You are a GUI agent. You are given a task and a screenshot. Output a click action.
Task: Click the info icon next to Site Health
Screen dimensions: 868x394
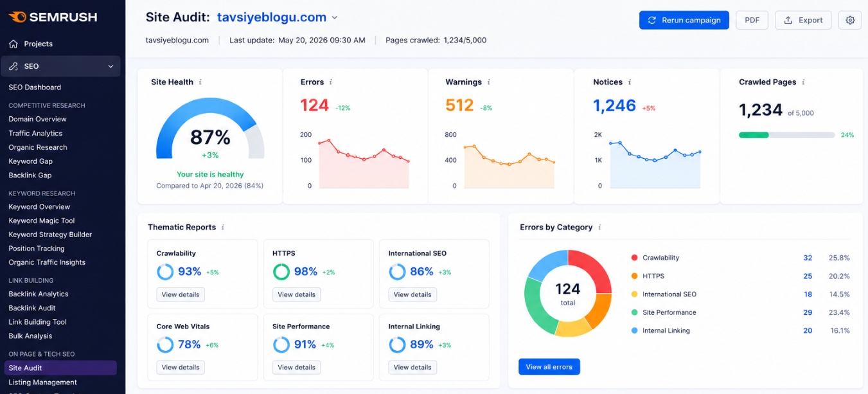200,82
